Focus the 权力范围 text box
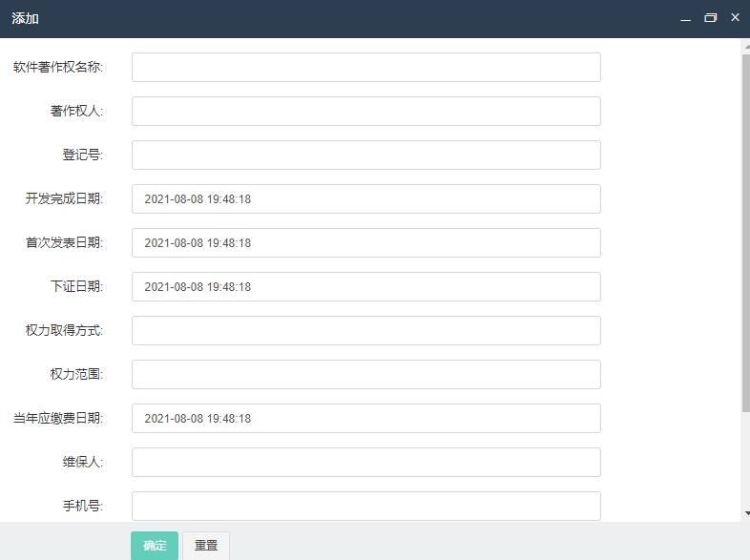The height and width of the screenshot is (560, 750). (365, 375)
